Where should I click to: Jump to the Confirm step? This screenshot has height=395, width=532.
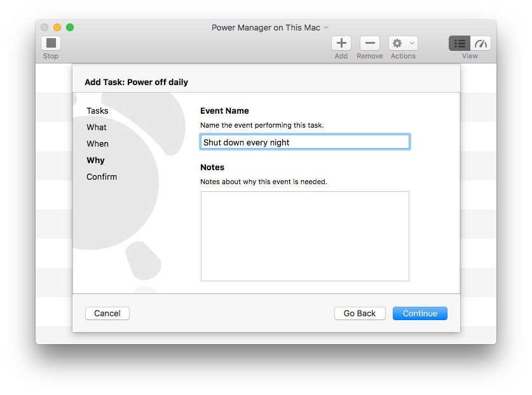pyautogui.click(x=102, y=177)
